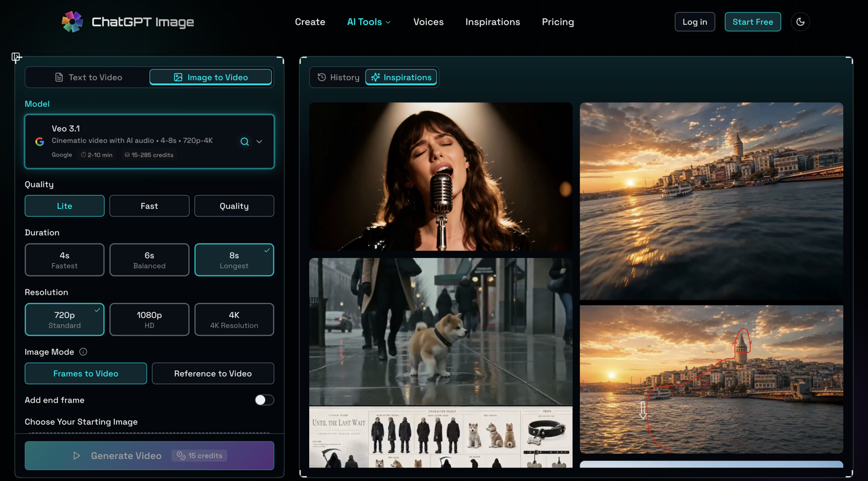Choose 6s Balanced duration
The height and width of the screenshot is (481, 868).
tap(149, 260)
